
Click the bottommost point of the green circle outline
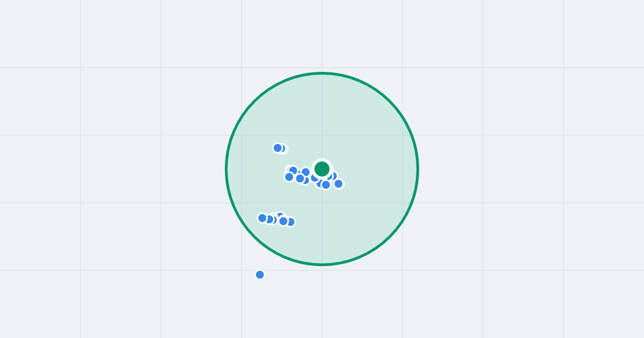tap(322, 264)
